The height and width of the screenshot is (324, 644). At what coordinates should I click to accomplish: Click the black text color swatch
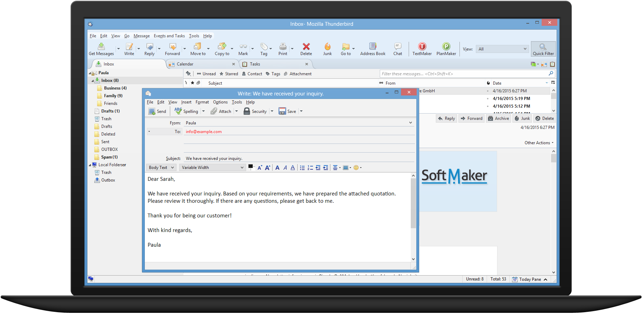250,167
